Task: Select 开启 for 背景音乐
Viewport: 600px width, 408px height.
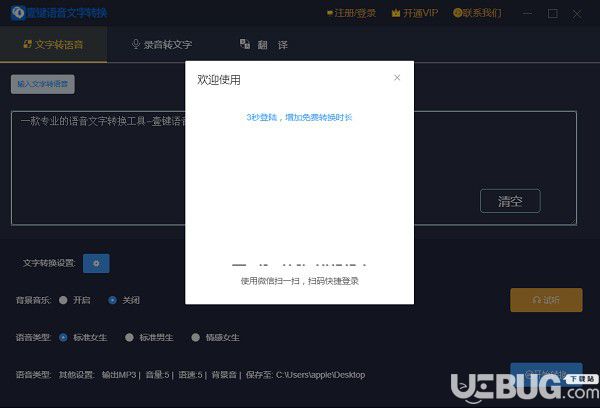Action: 64,300
